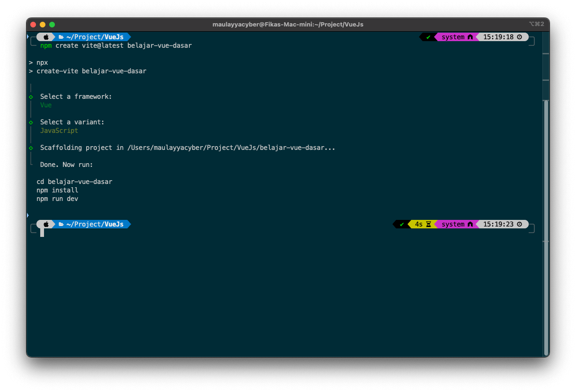This screenshot has height=392, width=576.
Task: Click the ⌥⌘2 shortcut indicator in the title bar
Action: [x=537, y=24]
